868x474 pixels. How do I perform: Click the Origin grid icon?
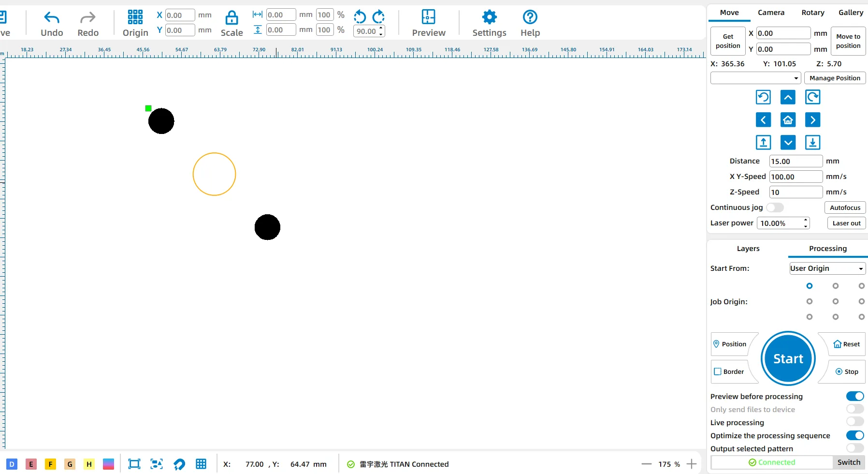(x=135, y=17)
